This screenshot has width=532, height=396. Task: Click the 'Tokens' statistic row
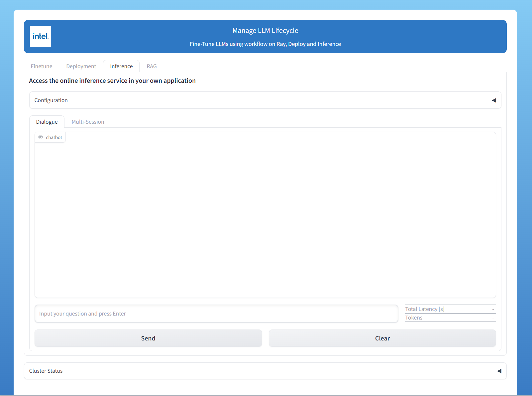coord(450,318)
